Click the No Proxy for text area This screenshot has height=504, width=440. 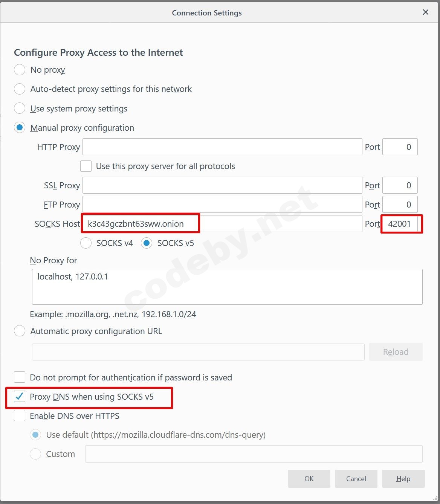227,287
